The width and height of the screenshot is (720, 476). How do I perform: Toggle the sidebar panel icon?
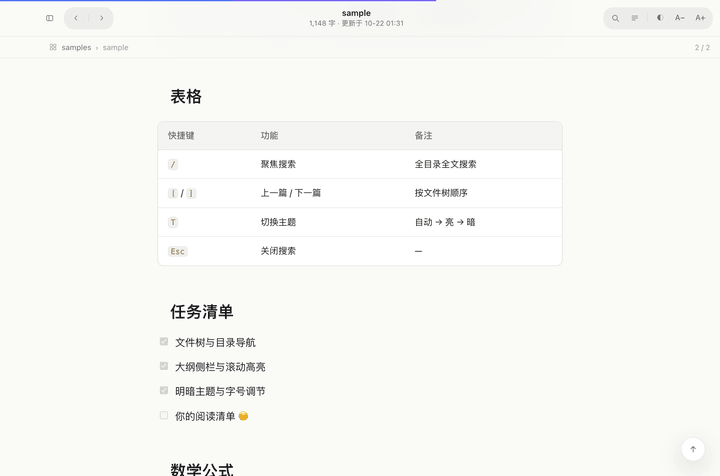(x=50, y=18)
